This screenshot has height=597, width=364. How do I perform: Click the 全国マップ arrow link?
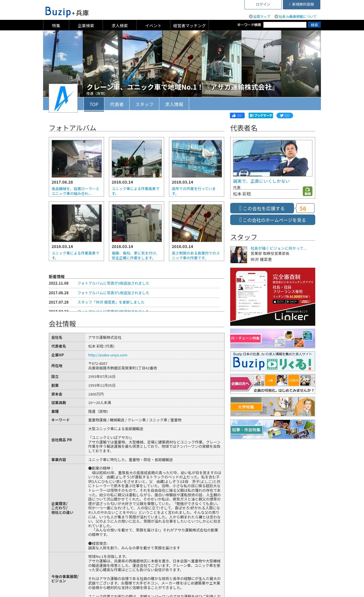260,17
